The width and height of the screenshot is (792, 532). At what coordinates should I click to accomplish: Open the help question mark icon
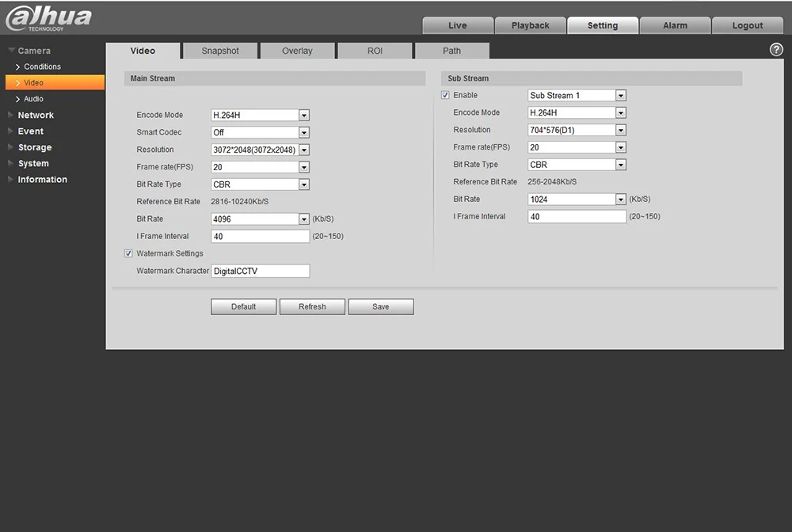776,49
